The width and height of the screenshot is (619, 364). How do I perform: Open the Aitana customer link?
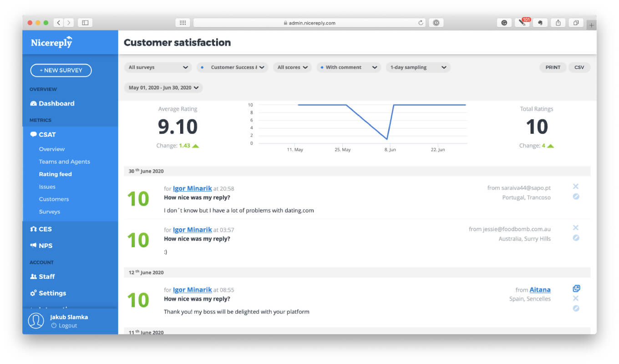540,290
